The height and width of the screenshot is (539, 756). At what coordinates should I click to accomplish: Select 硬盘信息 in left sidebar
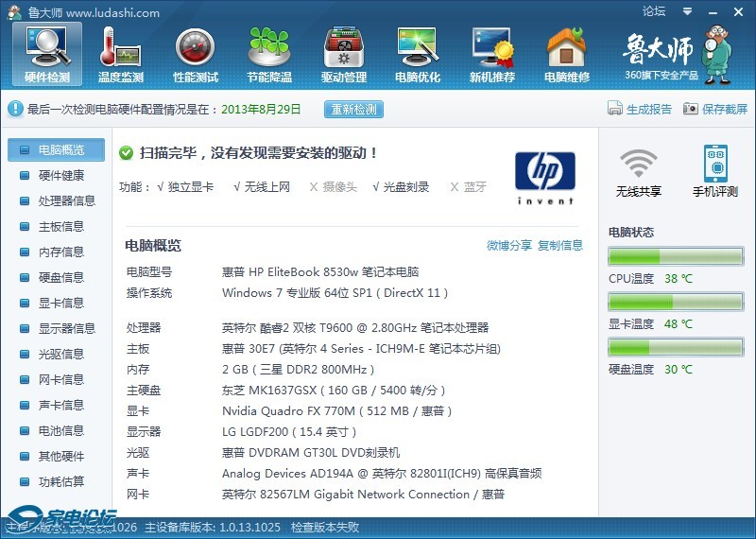pos(60,277)
